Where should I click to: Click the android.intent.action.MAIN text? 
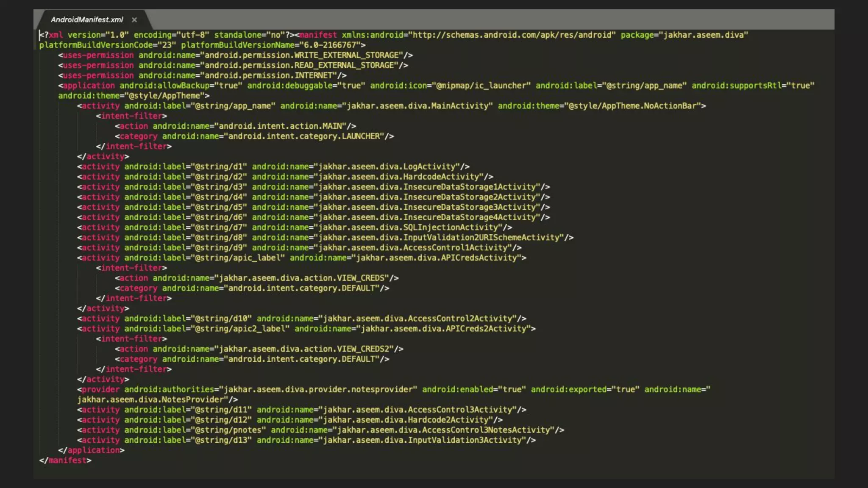[281, 126]
